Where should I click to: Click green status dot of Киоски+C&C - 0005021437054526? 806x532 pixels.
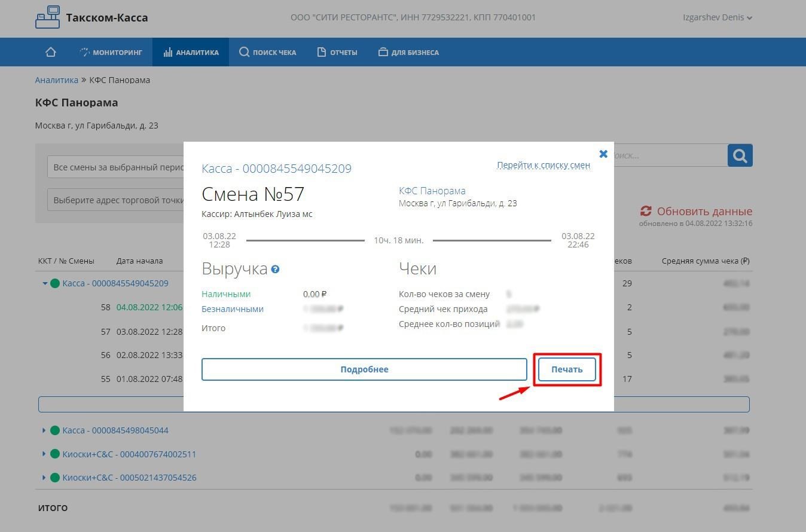(x=55, y=478)
